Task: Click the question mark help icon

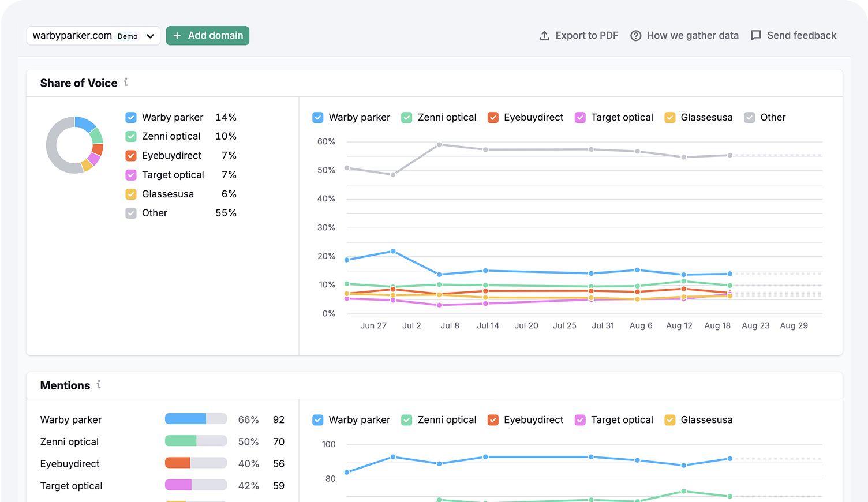Action: click(635, 36)
